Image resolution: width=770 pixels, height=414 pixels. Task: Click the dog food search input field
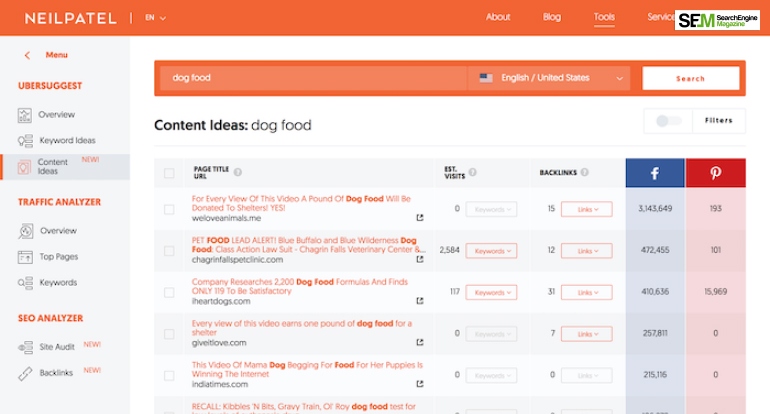[x=313, y=78]
